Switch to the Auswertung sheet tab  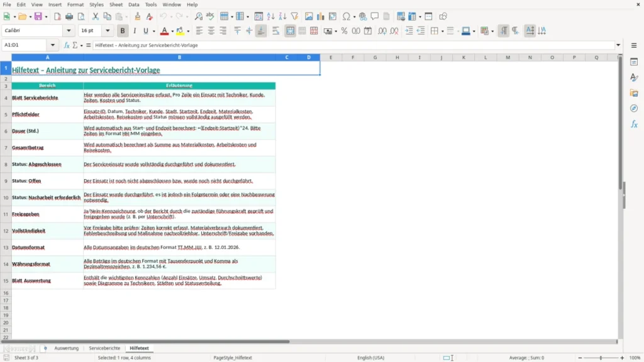(x=66, y=348)
